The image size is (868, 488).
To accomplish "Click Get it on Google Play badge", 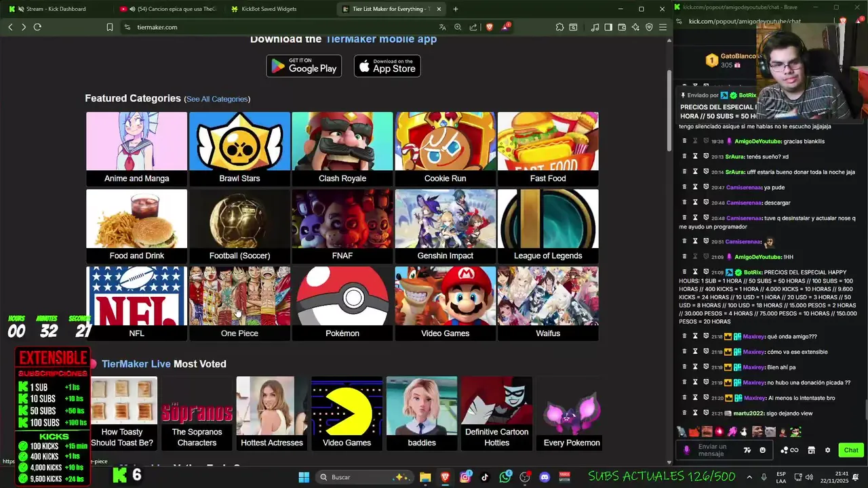I will pos(304,66).
